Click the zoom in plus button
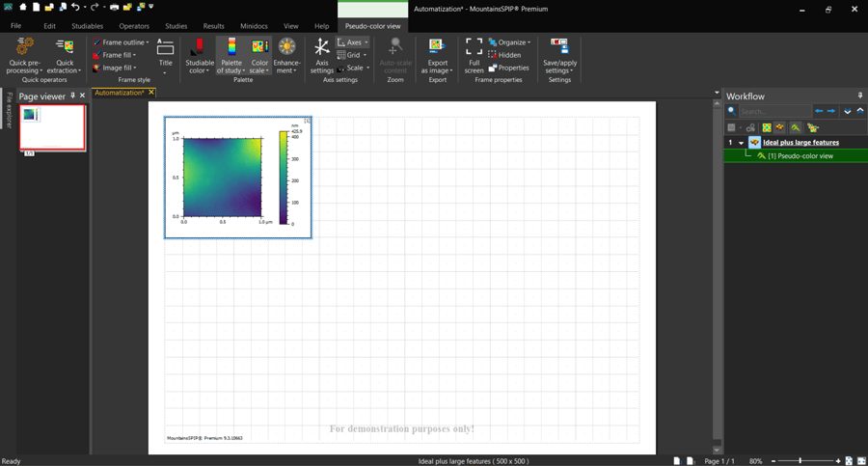 pos(838,461)
